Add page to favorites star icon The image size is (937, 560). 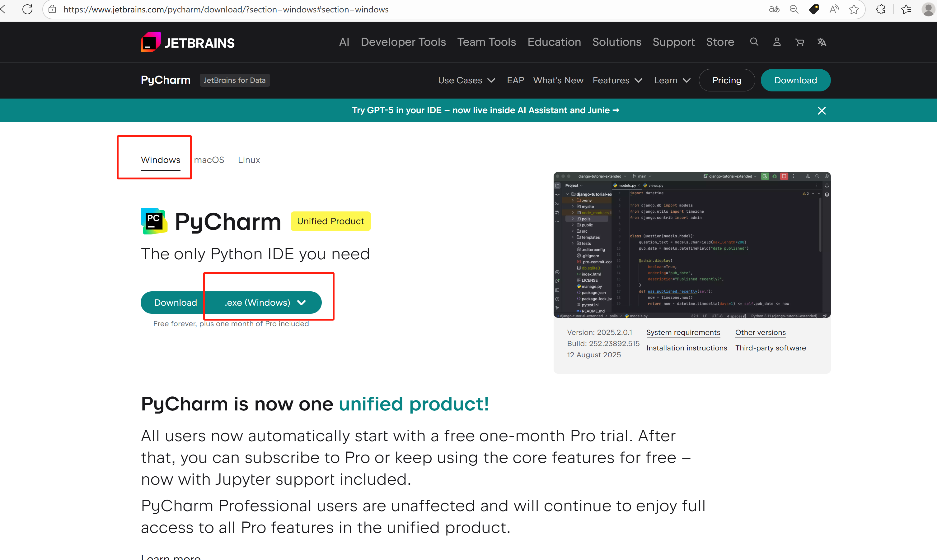[x=854, y=9]
